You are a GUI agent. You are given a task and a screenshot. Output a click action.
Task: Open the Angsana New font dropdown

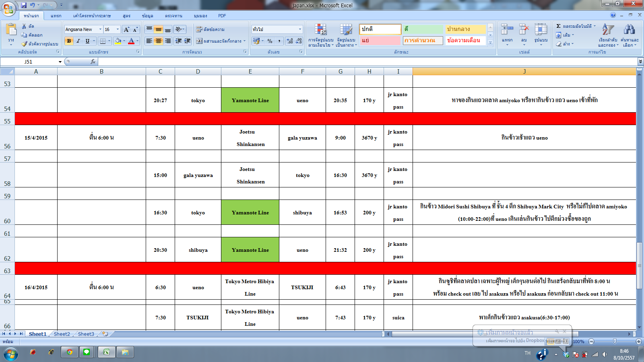100,29
